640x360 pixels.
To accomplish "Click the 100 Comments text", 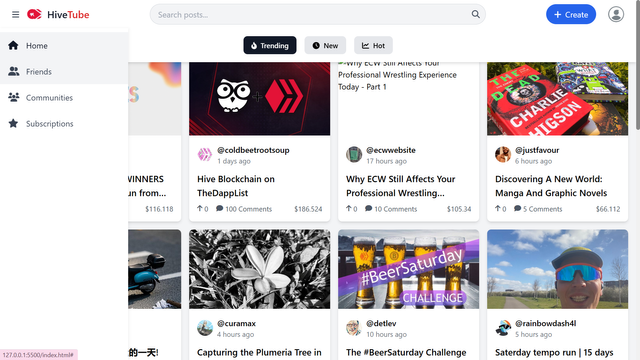I will pos(248,209).
